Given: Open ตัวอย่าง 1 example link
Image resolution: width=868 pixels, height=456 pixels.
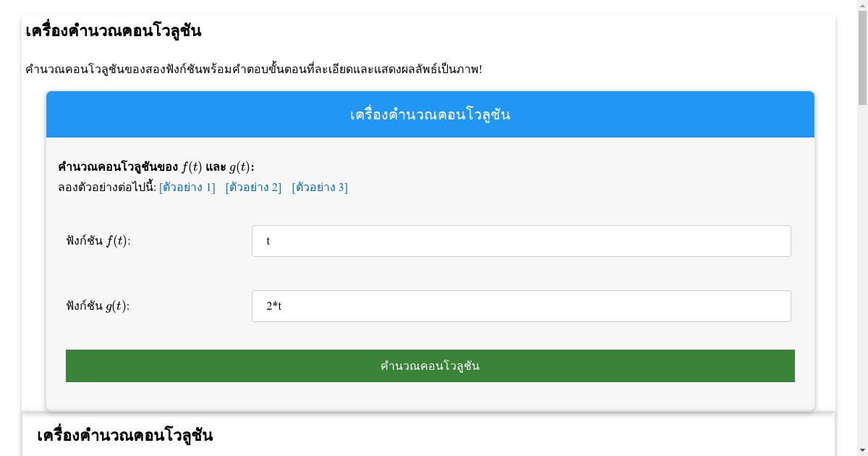Looking at the screenshot, I should click(187, 187).
